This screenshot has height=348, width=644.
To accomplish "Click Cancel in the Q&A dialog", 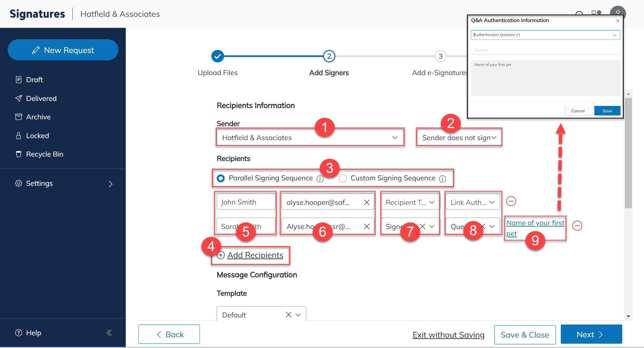I will click(x=578, y=111).
